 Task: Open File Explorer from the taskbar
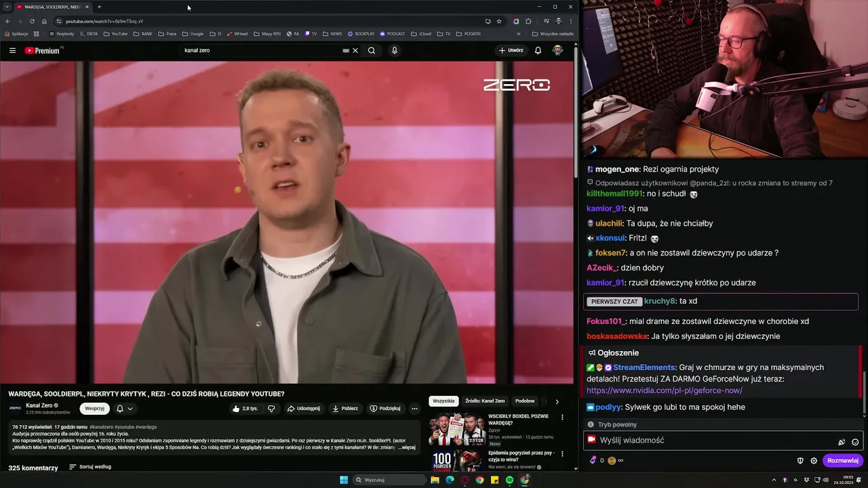click(x=435, y=480)
